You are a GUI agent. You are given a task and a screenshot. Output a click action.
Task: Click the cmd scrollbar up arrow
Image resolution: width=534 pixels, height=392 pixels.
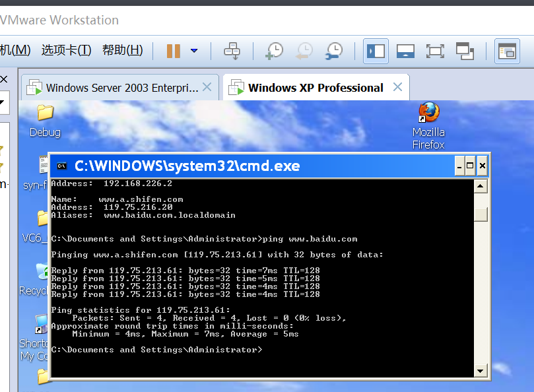(480, 186)
